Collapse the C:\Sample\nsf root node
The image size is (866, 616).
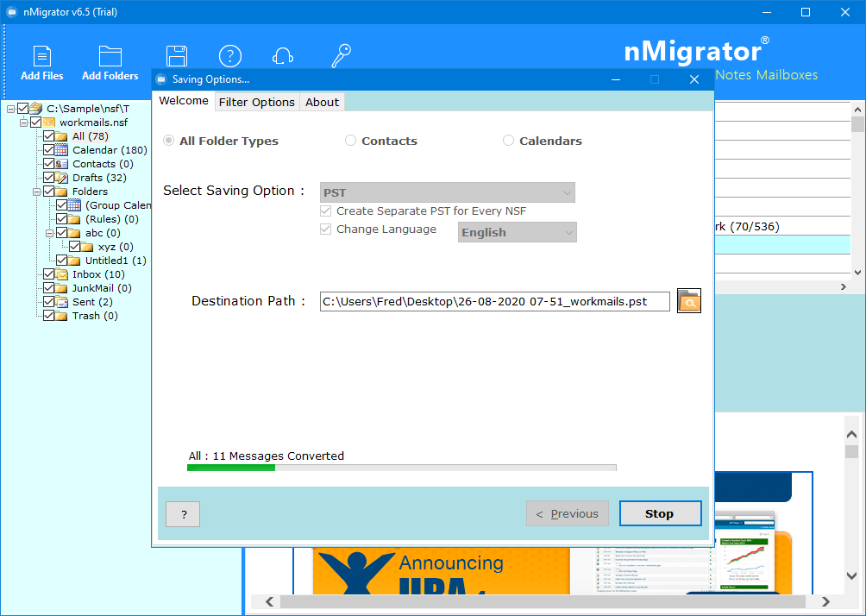pos(10,109)
